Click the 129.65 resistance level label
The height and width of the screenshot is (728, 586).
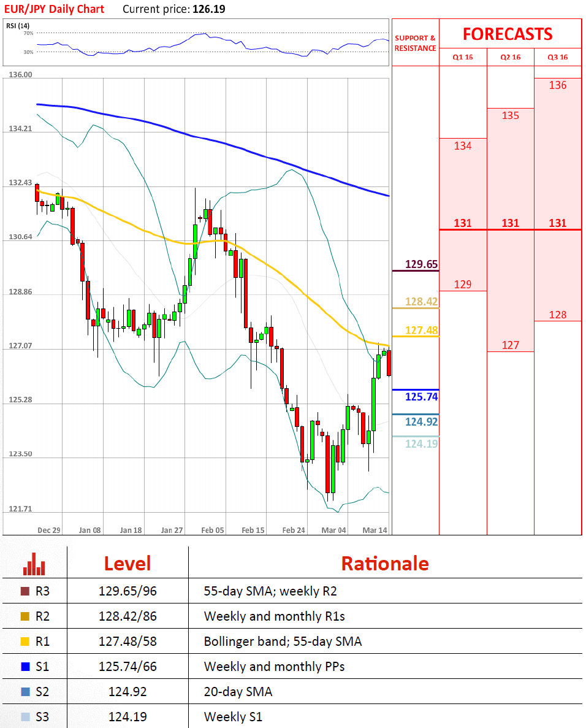421,264
